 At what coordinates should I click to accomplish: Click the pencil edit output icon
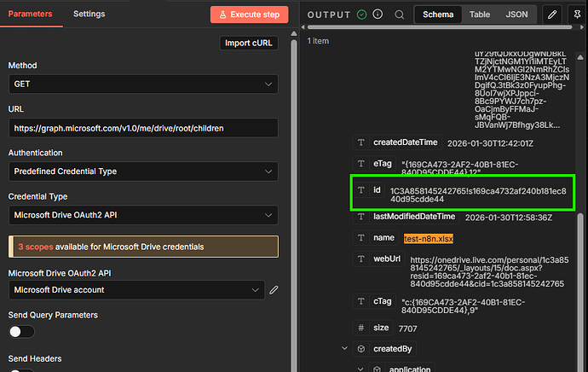[552, 15]
